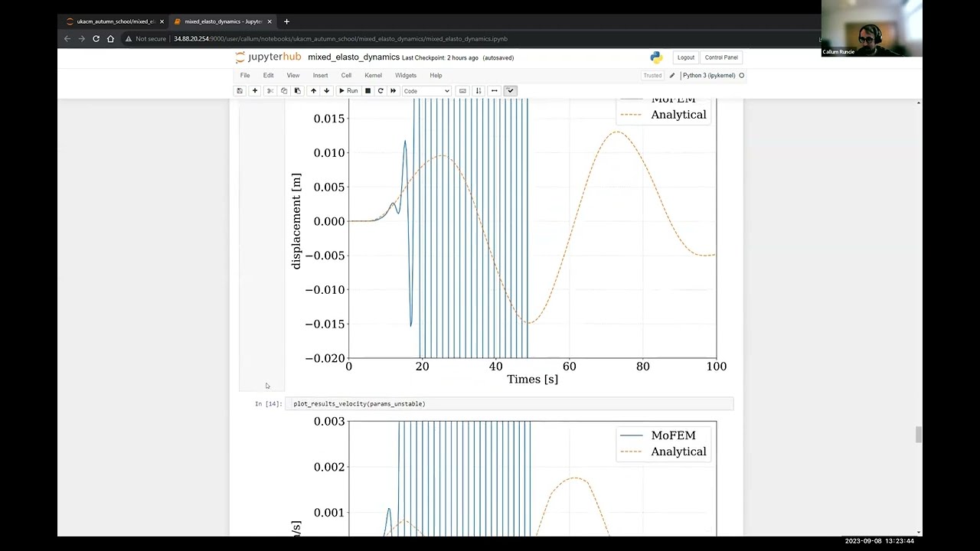This screenshot has width=980, height=551.
Task: Close the ukacm_autumn_school browser tab
Action: 162,21
